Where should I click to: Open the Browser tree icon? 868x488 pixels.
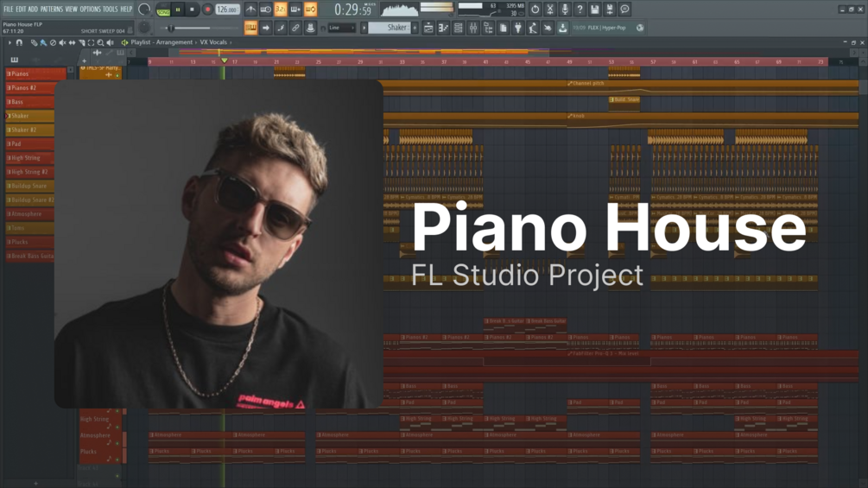[488, 28]
